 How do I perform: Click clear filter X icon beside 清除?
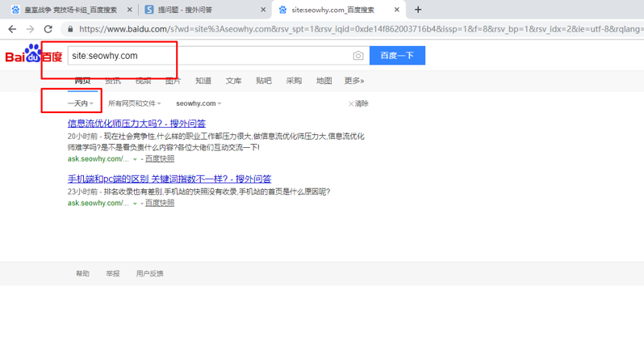pyautogui.click(x=351, y=103)
